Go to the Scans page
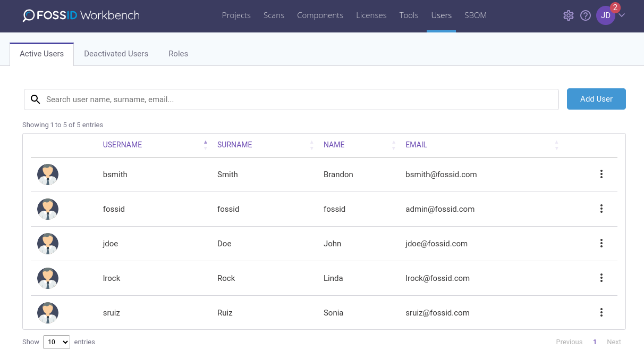 pyautogui.click(x=274, y=15)
